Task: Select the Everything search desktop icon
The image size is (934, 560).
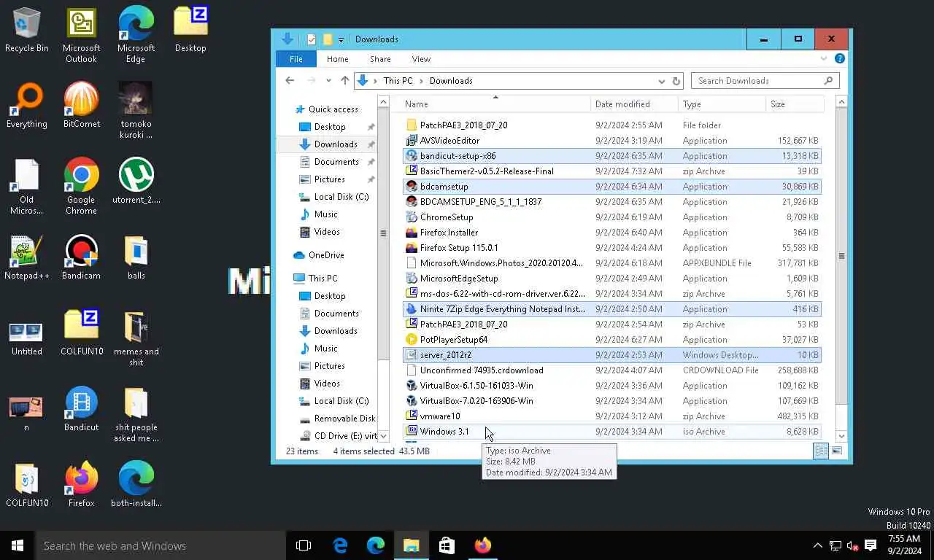Action: 27,106
